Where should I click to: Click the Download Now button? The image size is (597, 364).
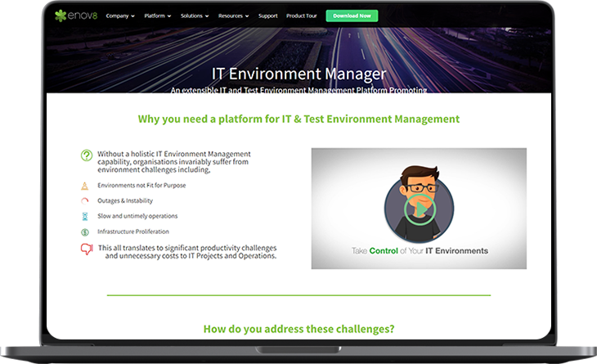352,16
